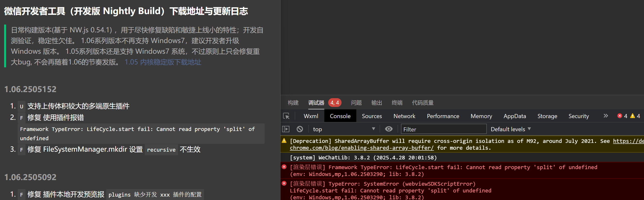Open the Security tab
644x200 pixels.
pos(579,116)
